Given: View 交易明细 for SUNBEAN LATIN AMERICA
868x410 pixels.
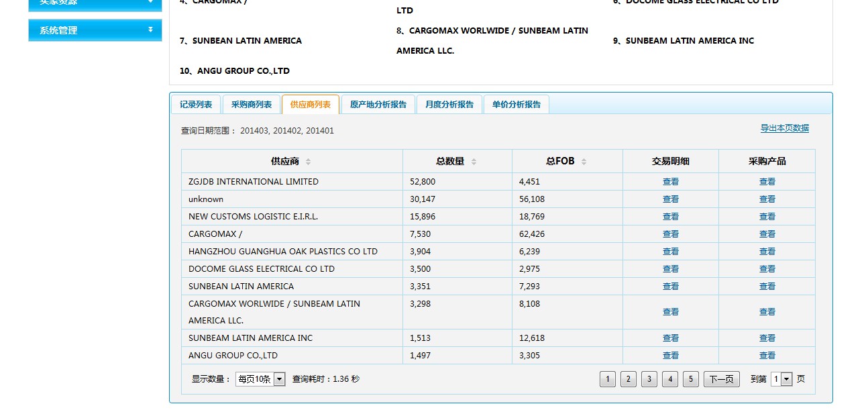Looking at the screenshot, I should click(x=671, y=287).
